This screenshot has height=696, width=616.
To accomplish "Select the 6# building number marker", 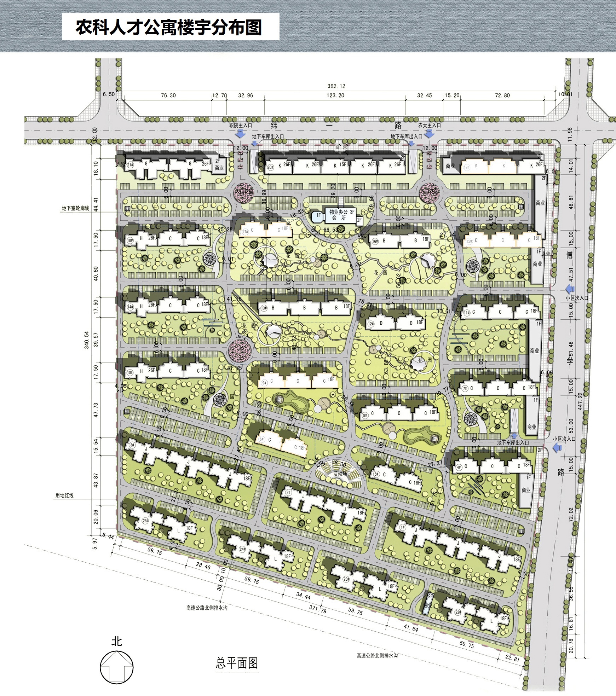I will pos(262,440).
